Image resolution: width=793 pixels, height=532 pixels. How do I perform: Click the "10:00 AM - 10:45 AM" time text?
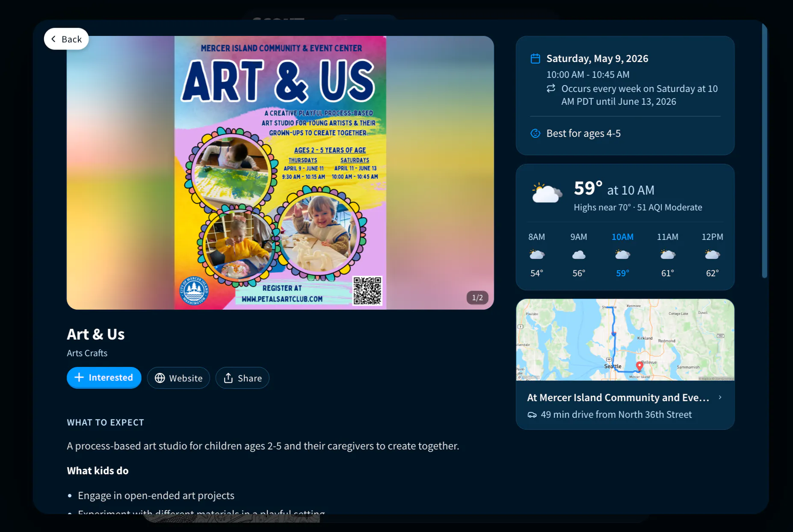[588, 74]
